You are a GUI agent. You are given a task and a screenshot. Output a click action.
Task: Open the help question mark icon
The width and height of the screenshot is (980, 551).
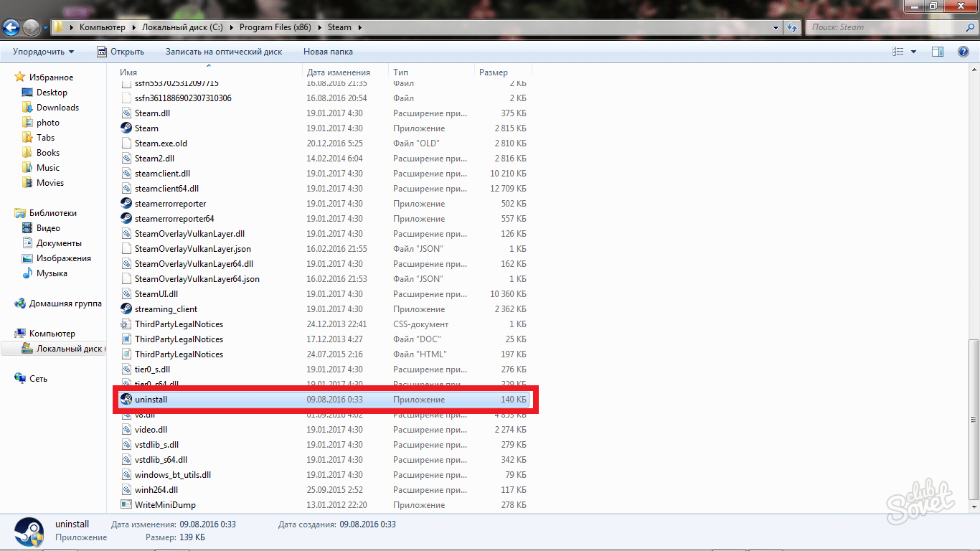click(963, 52)
